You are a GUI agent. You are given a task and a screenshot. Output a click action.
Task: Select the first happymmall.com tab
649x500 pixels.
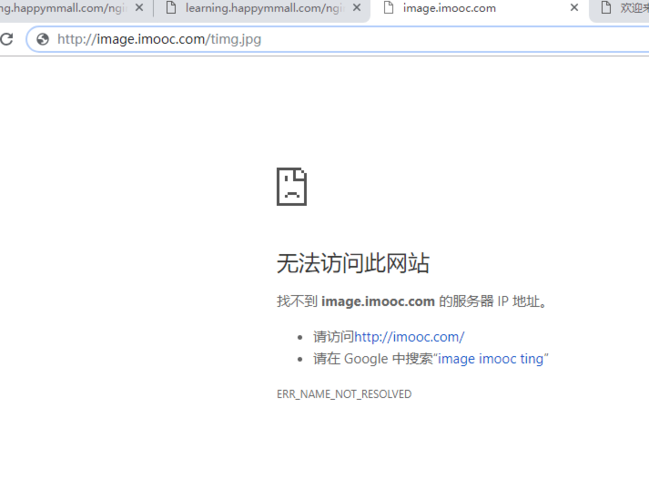click(75, 8)
